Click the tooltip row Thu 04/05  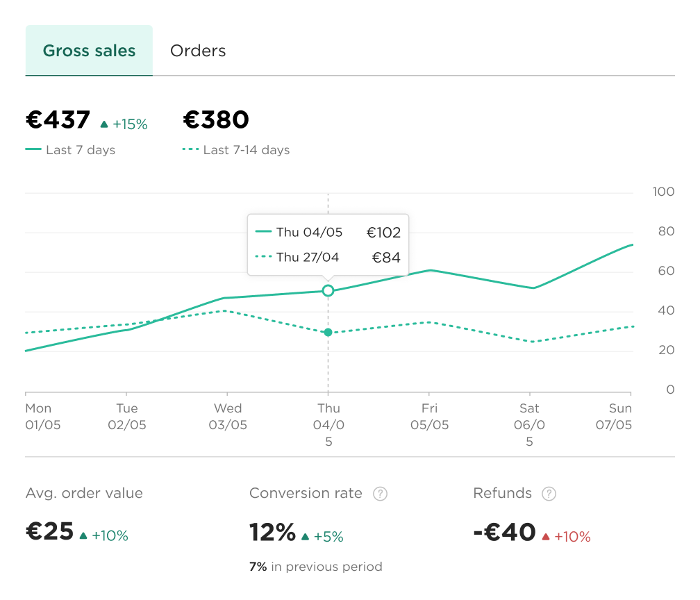coord(328,232)
